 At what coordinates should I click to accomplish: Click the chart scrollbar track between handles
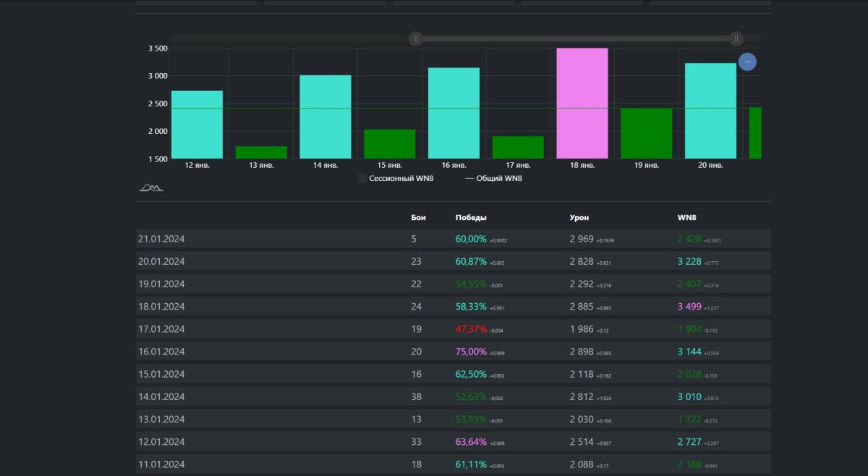(575, 38)
